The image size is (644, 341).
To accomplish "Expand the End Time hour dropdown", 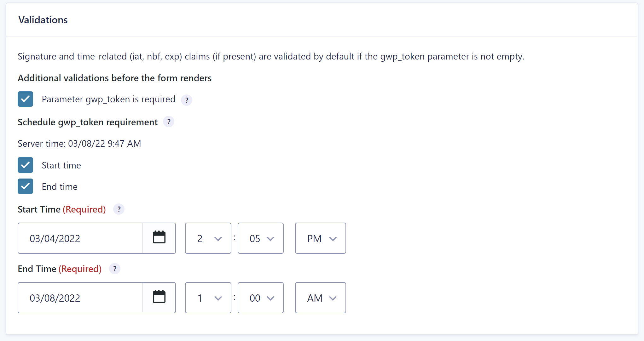I will [208, 298].
